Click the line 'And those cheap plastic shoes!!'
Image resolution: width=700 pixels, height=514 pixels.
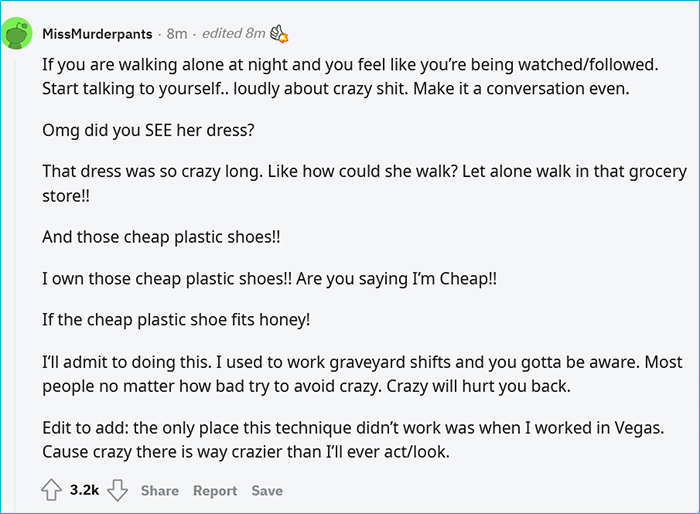161,237
